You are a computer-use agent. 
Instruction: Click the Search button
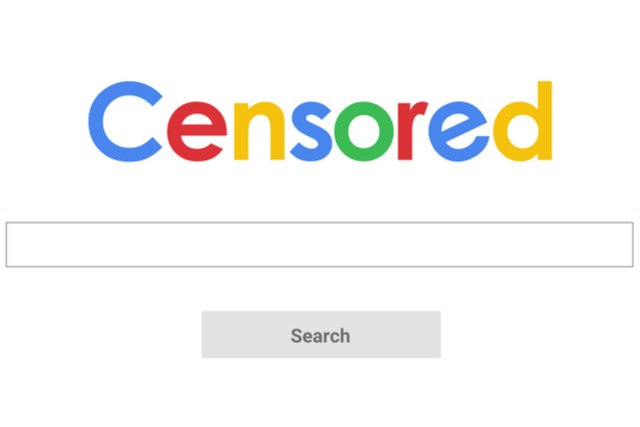[x=321, y=335]
